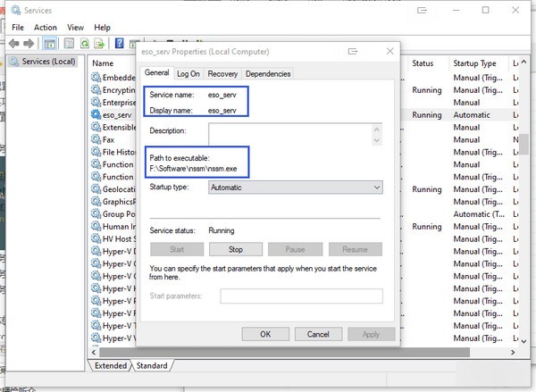Image resolution: width=536 pixels, height=392 pixels.
Task: Open the Action menu
Action: (45, 28)
